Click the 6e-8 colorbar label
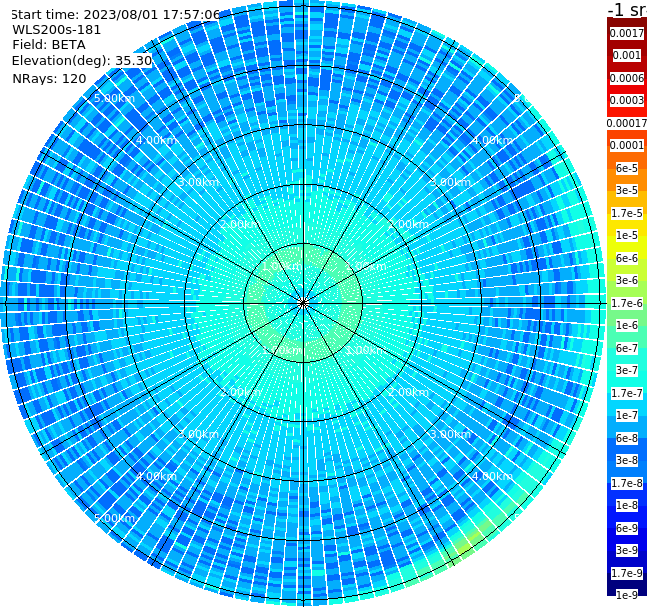Image resolution: width=647 pixels, height=607 pixels. [627, 438]
